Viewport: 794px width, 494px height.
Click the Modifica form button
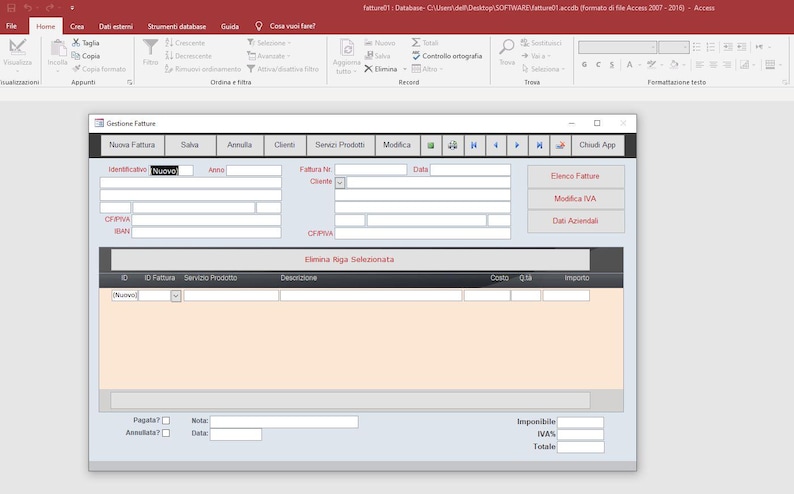pyautogui.click(x=397, y=145)
